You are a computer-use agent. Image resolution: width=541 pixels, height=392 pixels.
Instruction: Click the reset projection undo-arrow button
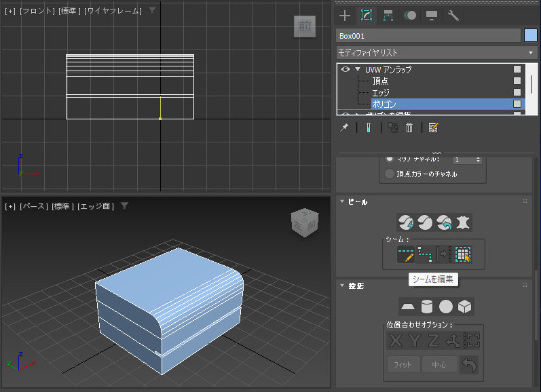(469, 364)
